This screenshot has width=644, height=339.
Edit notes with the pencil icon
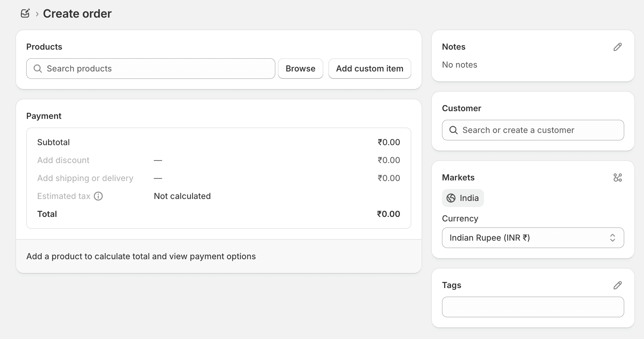tap(617, 47)
